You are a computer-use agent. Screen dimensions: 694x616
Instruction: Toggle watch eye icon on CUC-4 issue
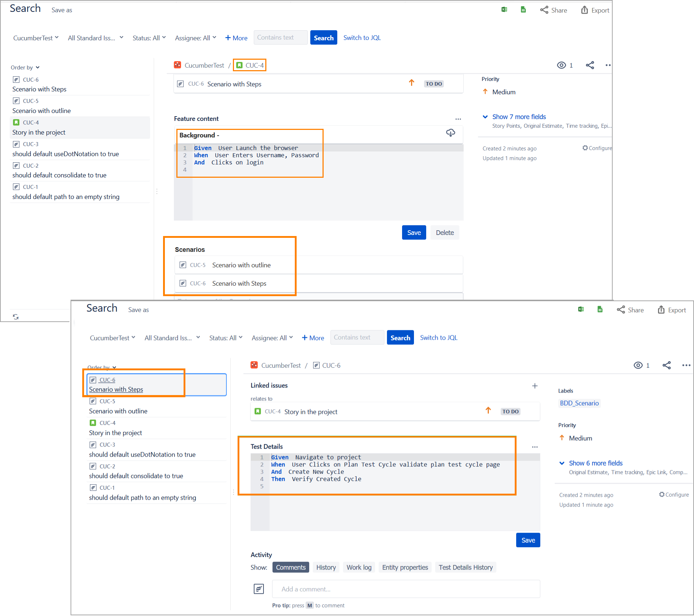[x=561, y=65]
